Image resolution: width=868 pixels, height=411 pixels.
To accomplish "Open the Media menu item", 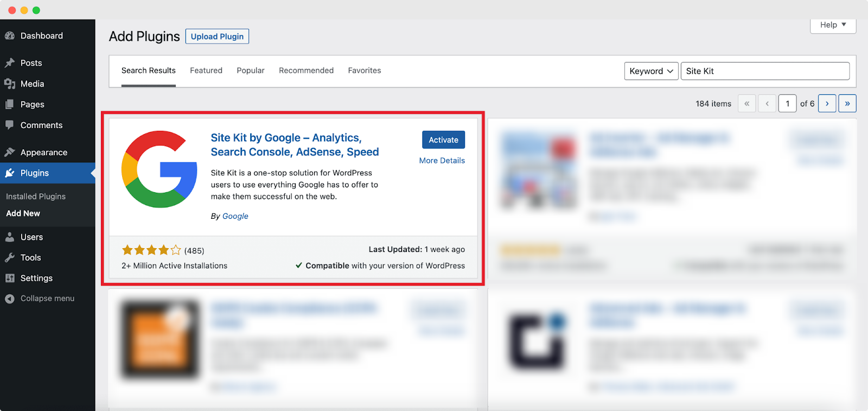I will [48, 84].
